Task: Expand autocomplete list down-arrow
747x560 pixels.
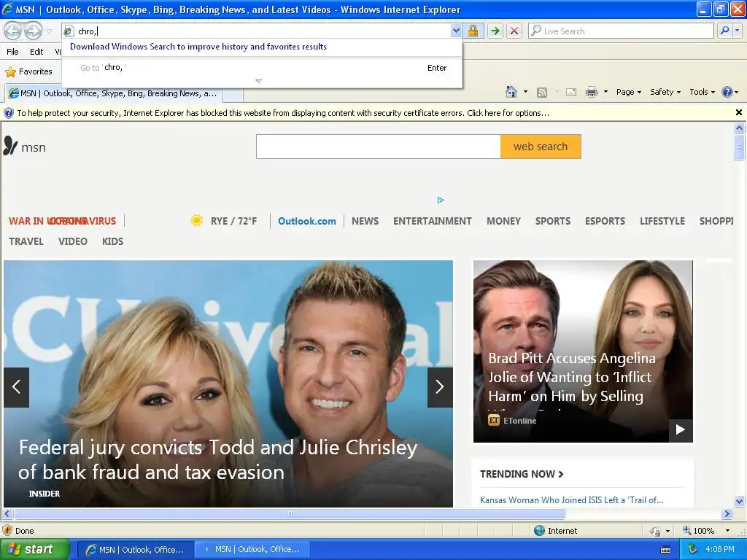Action: pos(259,81)
